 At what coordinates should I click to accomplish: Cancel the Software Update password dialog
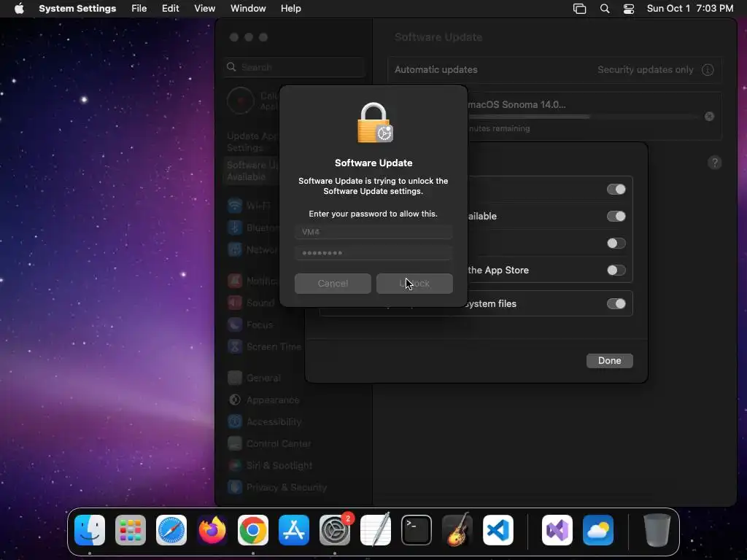(333, 284)
